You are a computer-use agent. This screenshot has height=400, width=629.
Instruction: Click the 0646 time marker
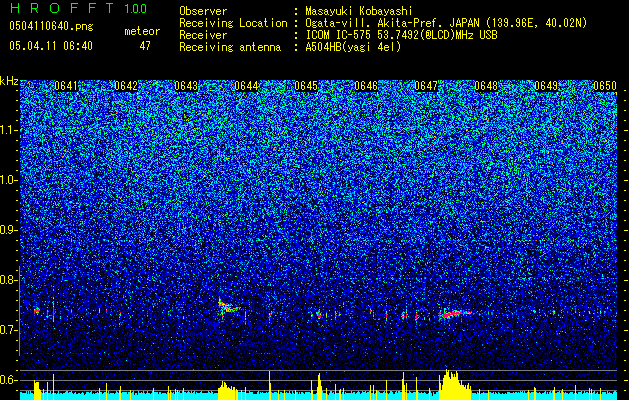click(x=366, y=86)
